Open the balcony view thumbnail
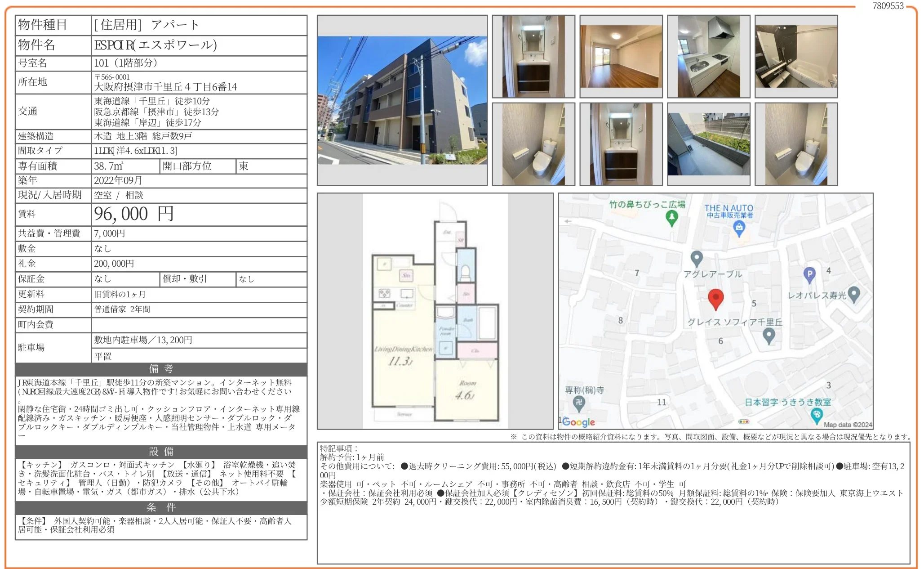The image size is (924, 569). point(708,144)
